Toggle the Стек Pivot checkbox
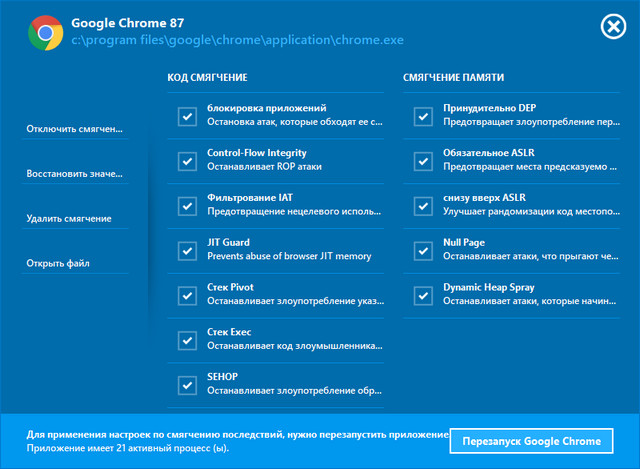This screenshot has width=640, height=469. click(187, 295)
